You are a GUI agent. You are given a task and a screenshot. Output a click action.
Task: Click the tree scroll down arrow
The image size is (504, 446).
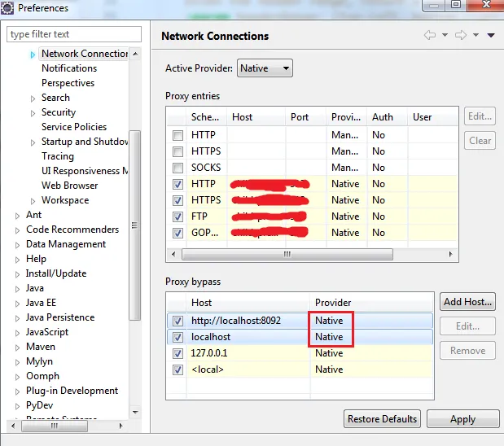(135, 413)
